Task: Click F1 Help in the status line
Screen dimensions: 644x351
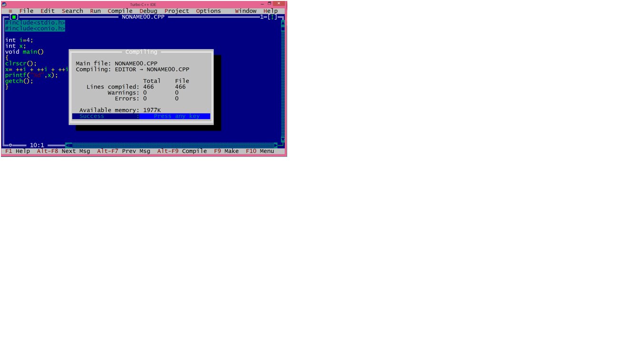Action: (18, 151)
